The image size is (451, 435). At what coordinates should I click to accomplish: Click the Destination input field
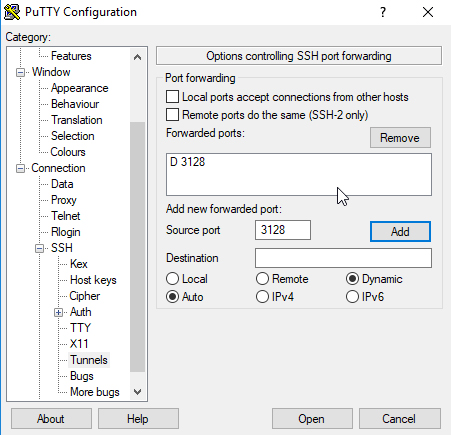343,258
